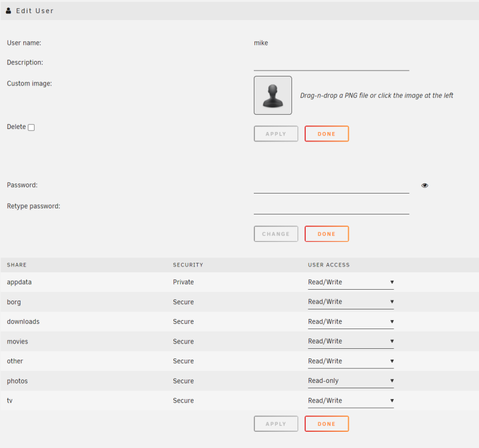Open user access dropdown for borg
This screenshot has height=448, width=479.
(351, 302)
